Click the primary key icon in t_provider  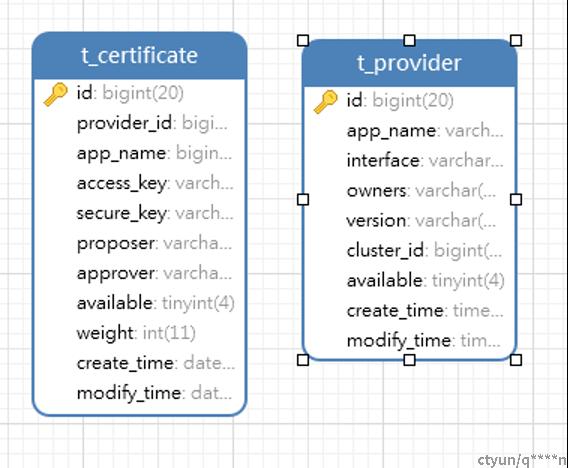tap(325, 102)
